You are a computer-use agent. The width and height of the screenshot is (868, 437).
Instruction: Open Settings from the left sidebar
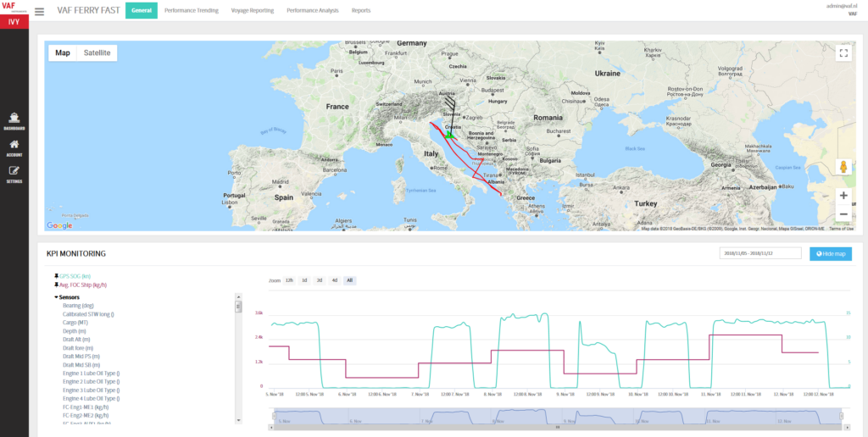coord(14,172)
